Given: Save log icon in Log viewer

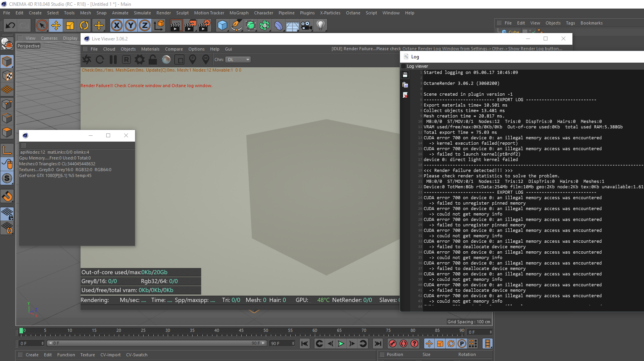Looking at the screenshot, I should [x=405, y=74].
